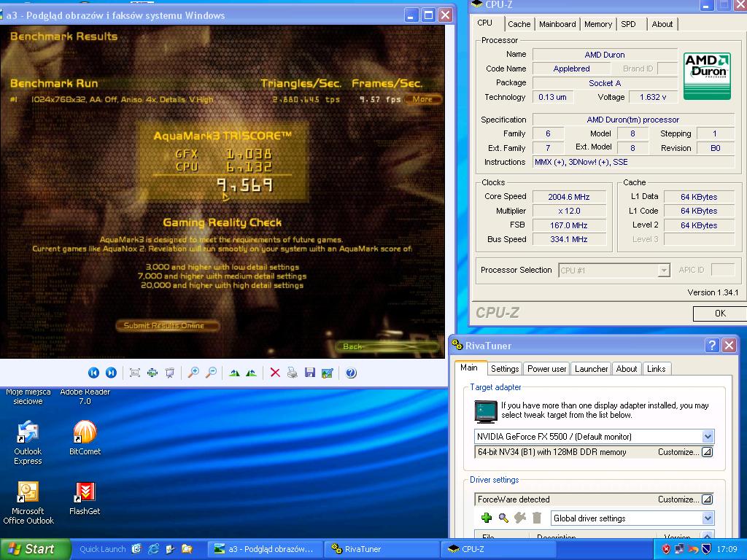Image resolution: width=747 pixels, height=560 pixels.
Task: Delete the image with the red X icon
Action: tap(275, 373)
